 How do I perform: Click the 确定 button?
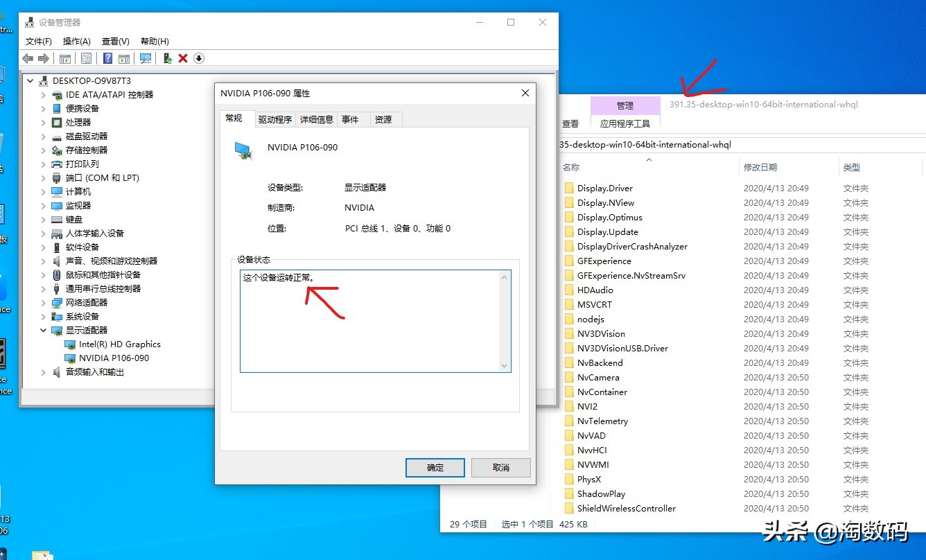point(435,467)
